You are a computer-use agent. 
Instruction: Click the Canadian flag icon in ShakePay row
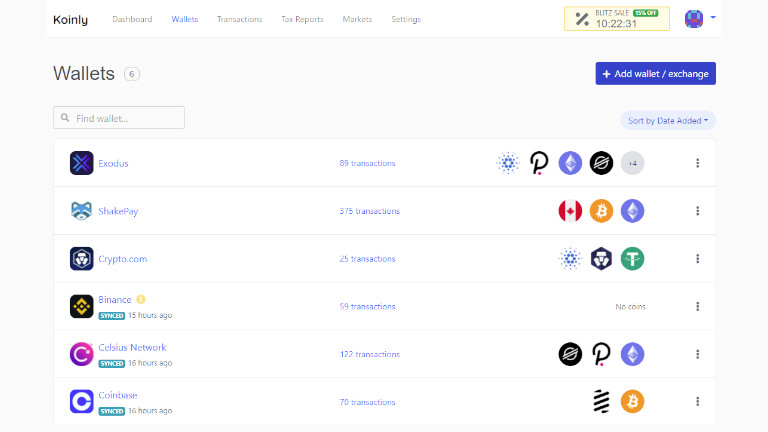(x=570, y=211)
